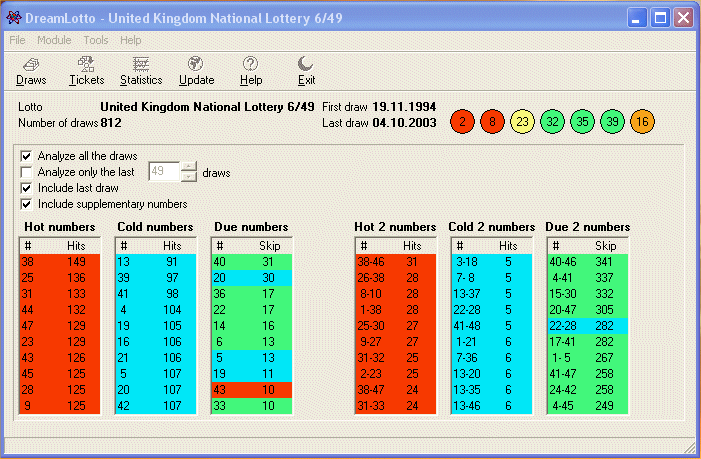Select hot number row 31 with 133 hits
This screenshot has height=459, width=701.
coord(60,294)
